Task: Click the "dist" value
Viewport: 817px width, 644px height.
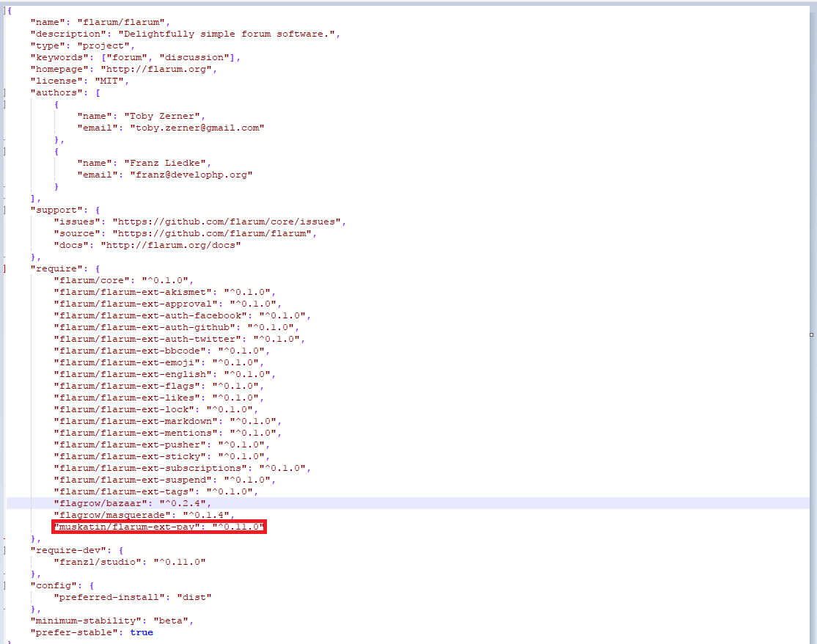Action: point(194,597)
